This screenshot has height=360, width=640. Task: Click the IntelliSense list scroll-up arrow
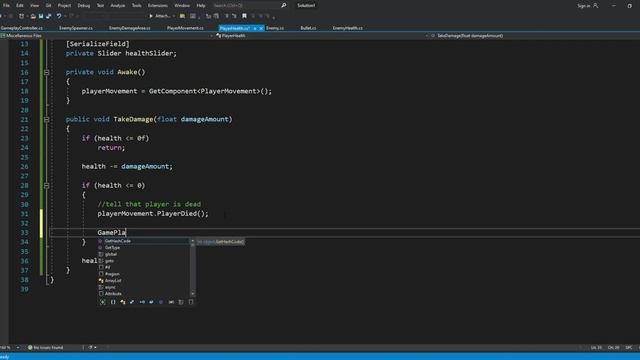click(193, 241)
